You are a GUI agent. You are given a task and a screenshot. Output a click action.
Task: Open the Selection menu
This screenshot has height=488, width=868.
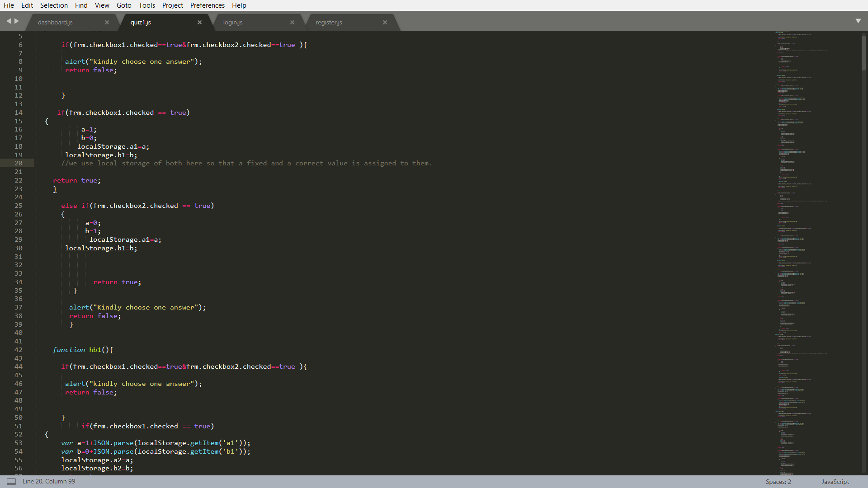[54, 5]
